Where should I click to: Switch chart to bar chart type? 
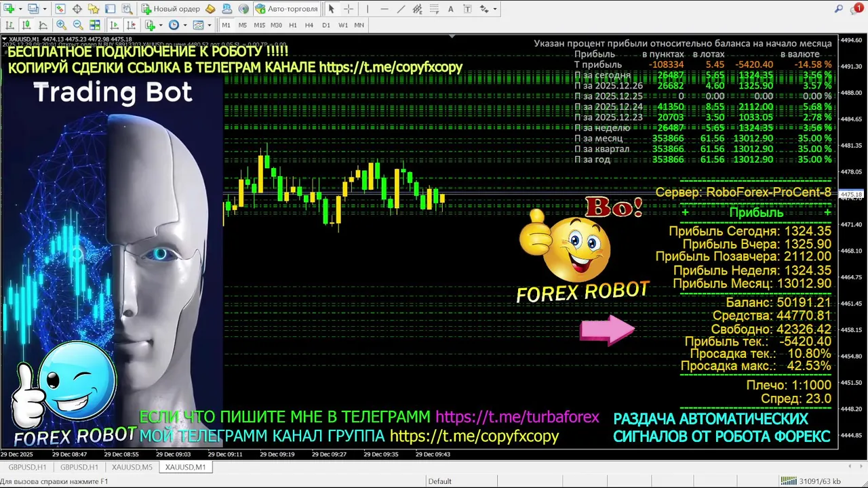(9, 25)
